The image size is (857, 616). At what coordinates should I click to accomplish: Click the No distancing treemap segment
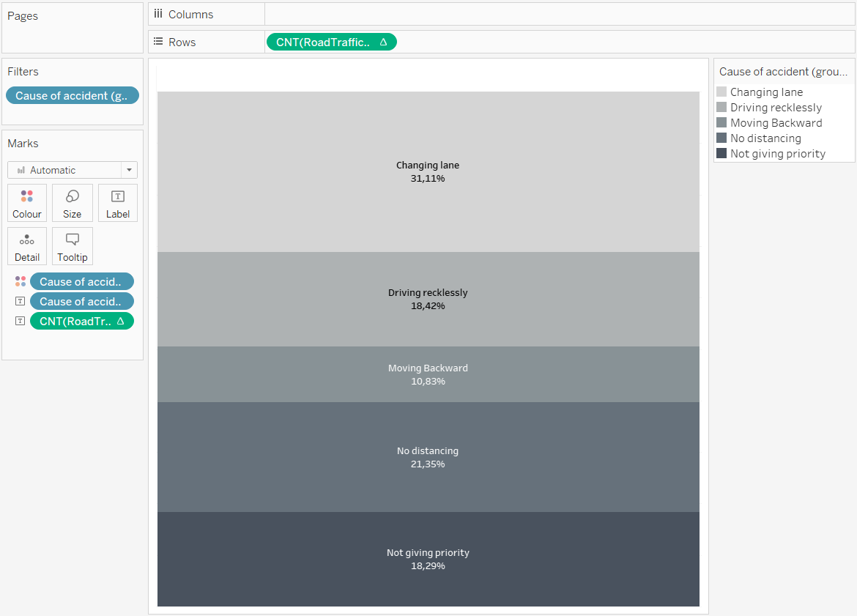click(x=428, y=456)
